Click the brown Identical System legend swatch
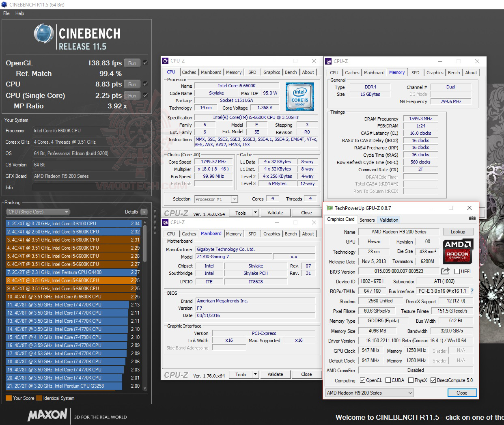504x425 pixels. (39, 398)
